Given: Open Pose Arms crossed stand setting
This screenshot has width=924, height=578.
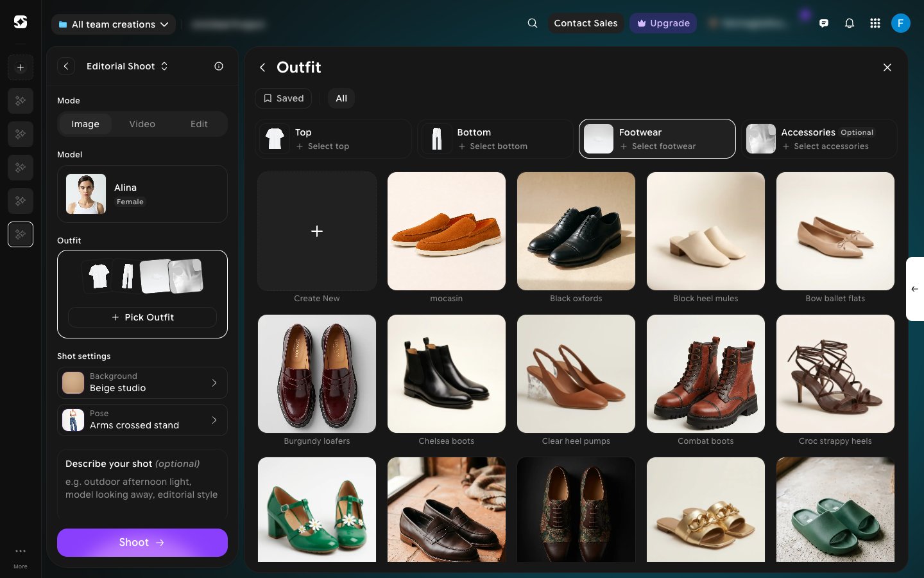Looking at the screenshot, I should pyautogui.click(x=142, y=420).
